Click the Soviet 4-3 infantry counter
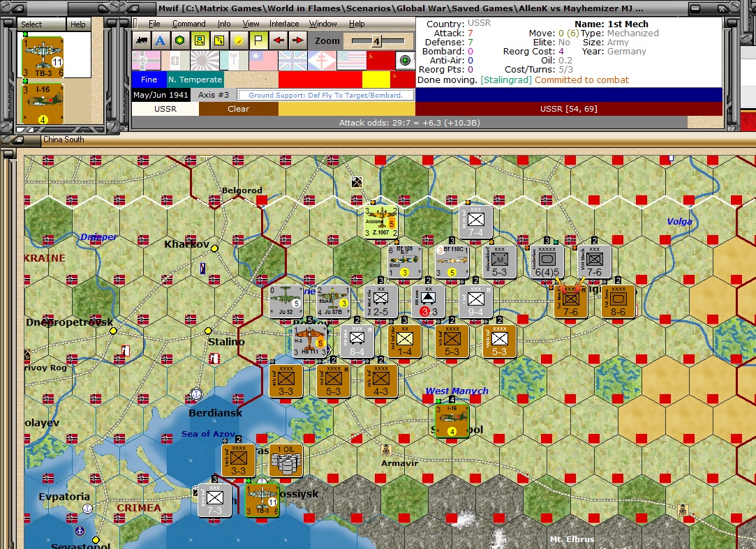756x549 pixels. pyautogui.click(x=381, y=381)
